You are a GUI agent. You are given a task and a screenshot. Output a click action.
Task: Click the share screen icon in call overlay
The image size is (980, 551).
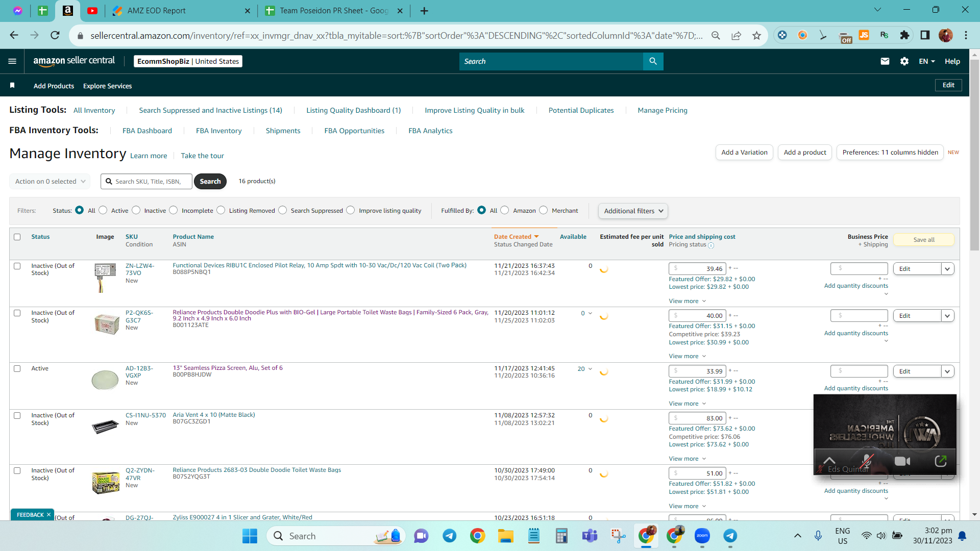940,461
